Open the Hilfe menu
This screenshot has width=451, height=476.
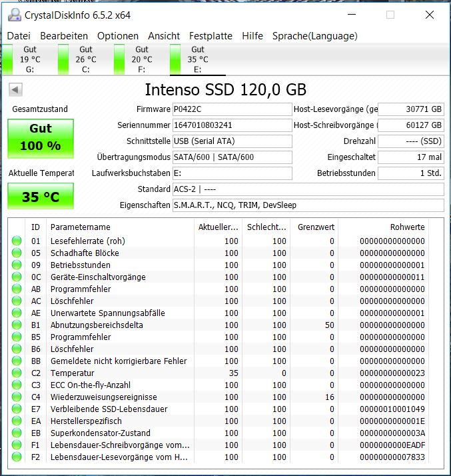[252, 36]
